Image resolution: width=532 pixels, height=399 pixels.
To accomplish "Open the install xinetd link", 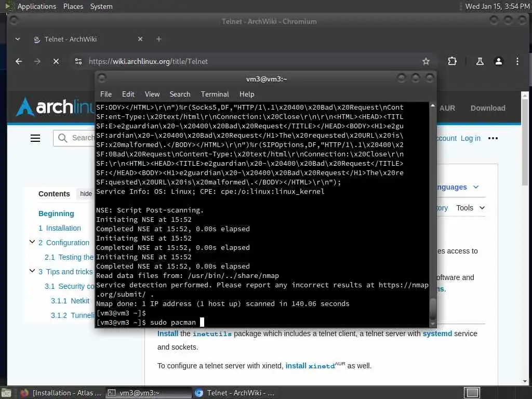I will [x=310, y=366].
